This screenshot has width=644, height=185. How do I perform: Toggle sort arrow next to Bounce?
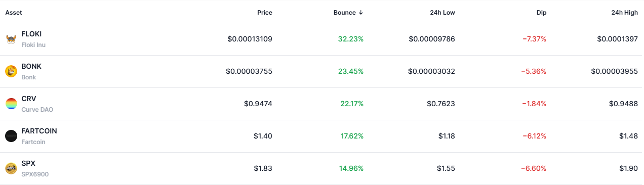point(360,13)
